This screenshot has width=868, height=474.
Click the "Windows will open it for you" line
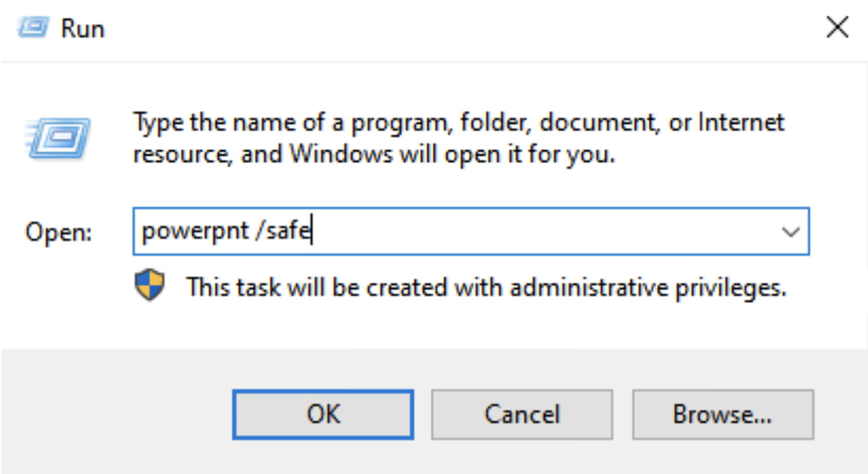pos(451,155)
